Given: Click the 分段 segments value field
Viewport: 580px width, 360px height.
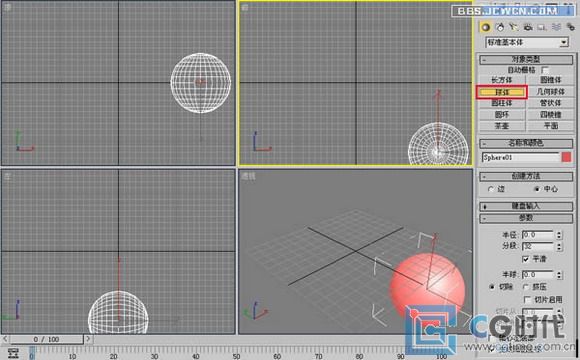Looking at the screenshot, I should click(538, 246).
